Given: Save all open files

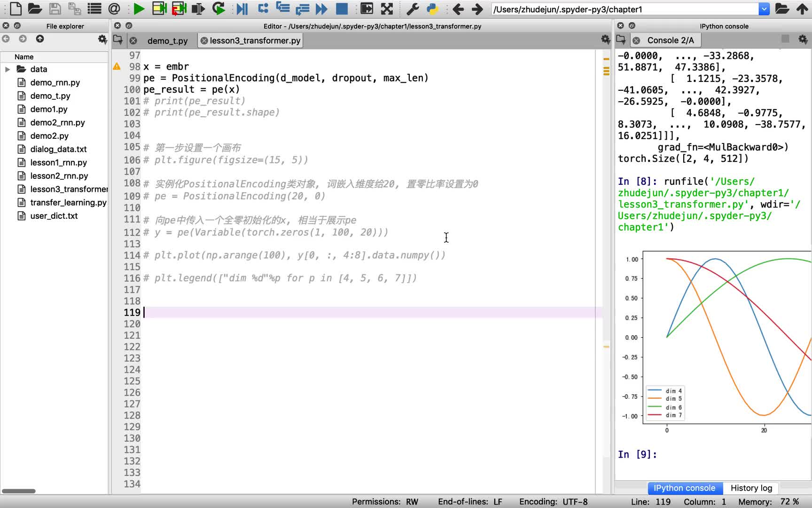Looking at the screenshot, I should pyautogui.click(x=74, y=8).
